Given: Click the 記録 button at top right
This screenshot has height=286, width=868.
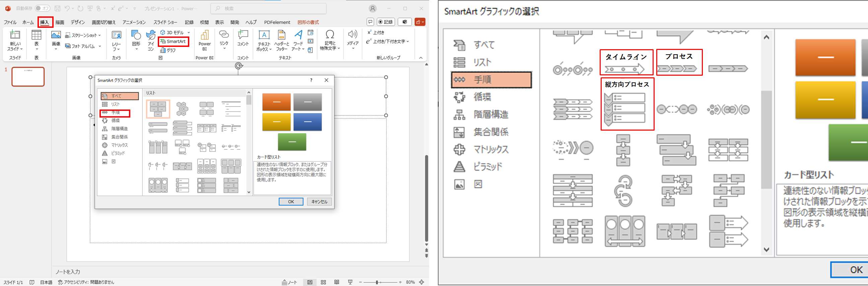Looking at the screenshot, I should tap(386, 22).
